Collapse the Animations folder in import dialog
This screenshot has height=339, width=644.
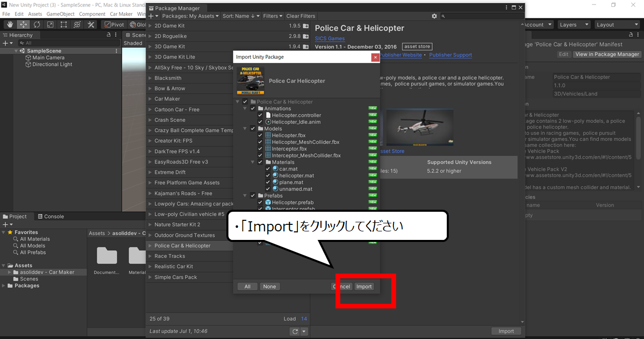pyautogui.click(x=245, y=109)
